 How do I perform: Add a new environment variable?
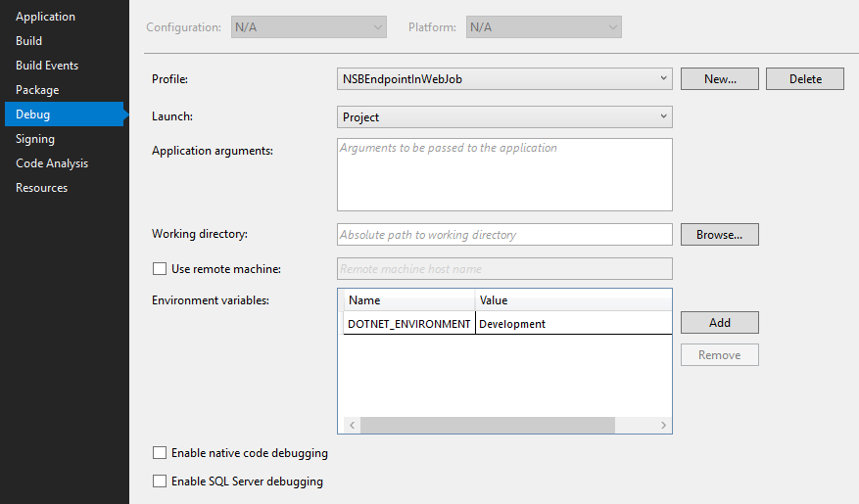click(x=720, y=322)
